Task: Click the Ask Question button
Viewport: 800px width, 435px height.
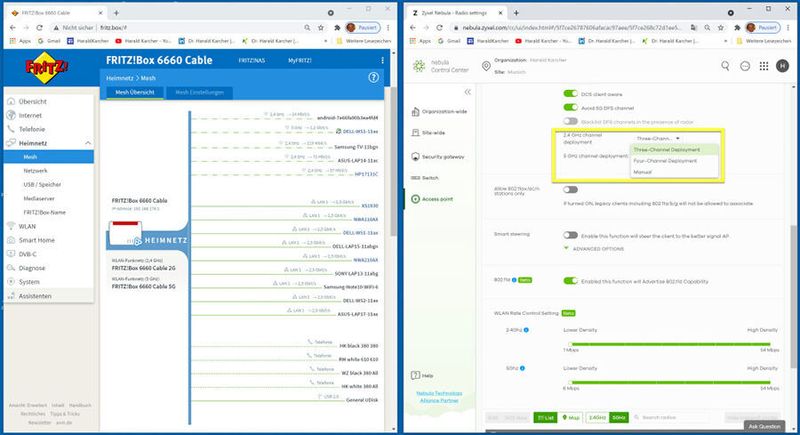Action: [764, 426]
